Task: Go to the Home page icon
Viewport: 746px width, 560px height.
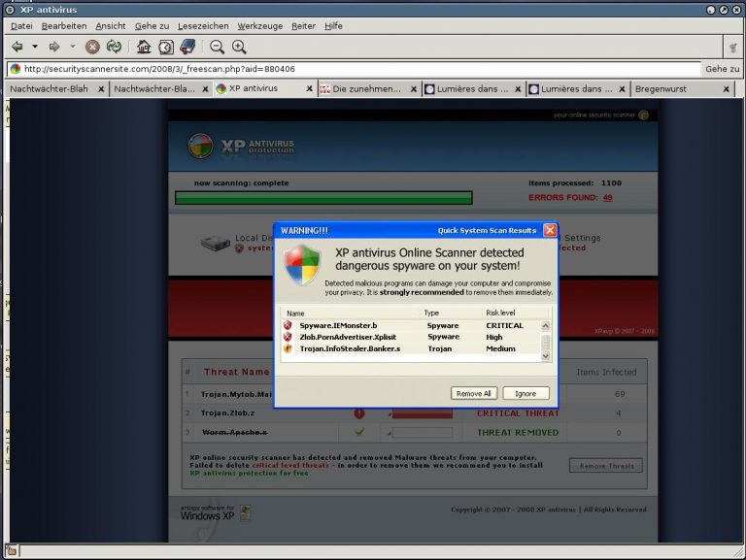Action: coord(144,47)
